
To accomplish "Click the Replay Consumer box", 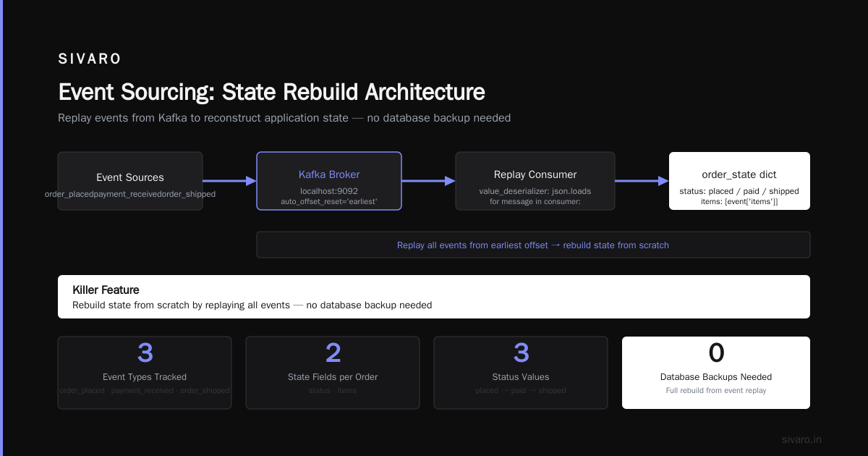I will (x=535, y=181).
